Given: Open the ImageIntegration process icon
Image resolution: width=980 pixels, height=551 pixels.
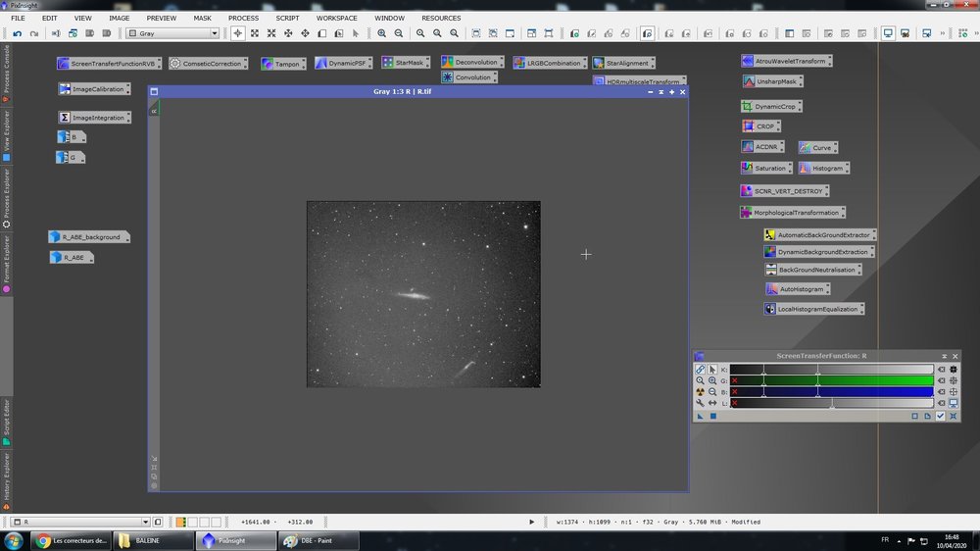Looking at the screenshot, I should [98, 118].
